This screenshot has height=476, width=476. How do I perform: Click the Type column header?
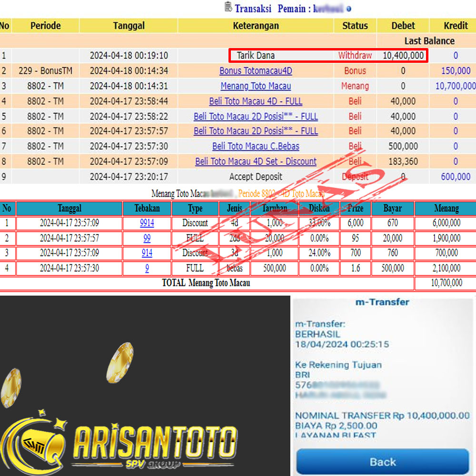[x=195, y=208]
